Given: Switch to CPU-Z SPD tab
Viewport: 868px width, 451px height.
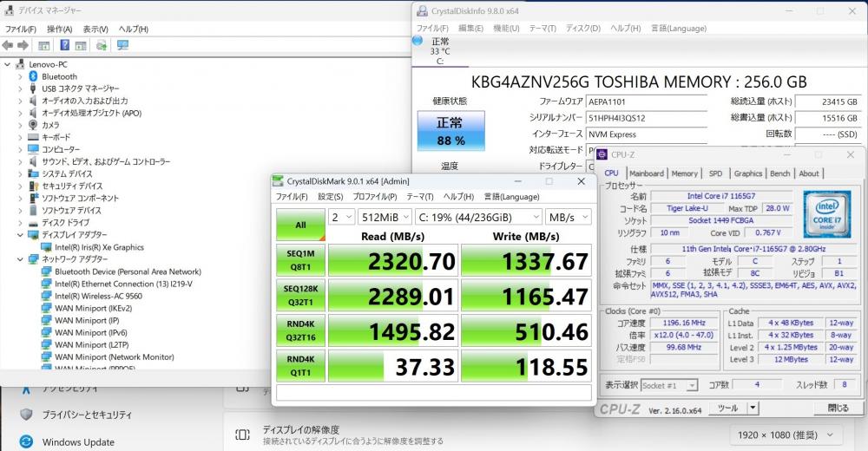Looking at the screenshot, I should click(x=715, y=173).
